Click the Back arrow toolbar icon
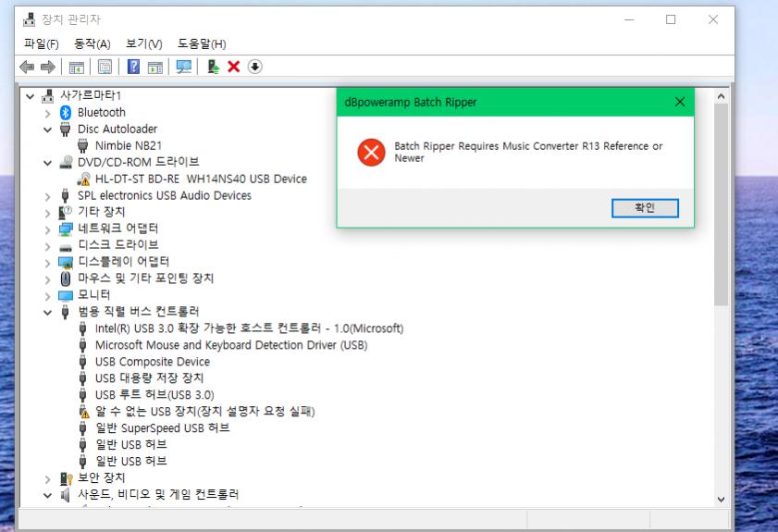778x532 pixels. pyautogui.click(x=27, y=67)
